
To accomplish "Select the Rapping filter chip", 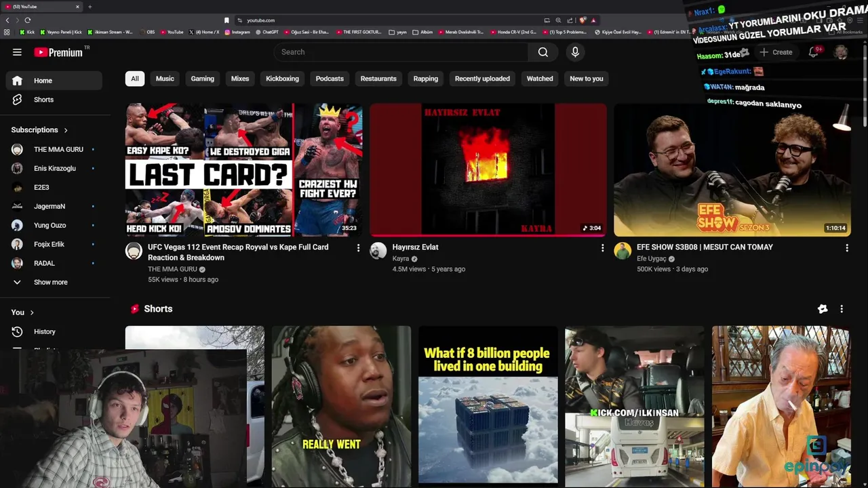I will tap(426, 79).
